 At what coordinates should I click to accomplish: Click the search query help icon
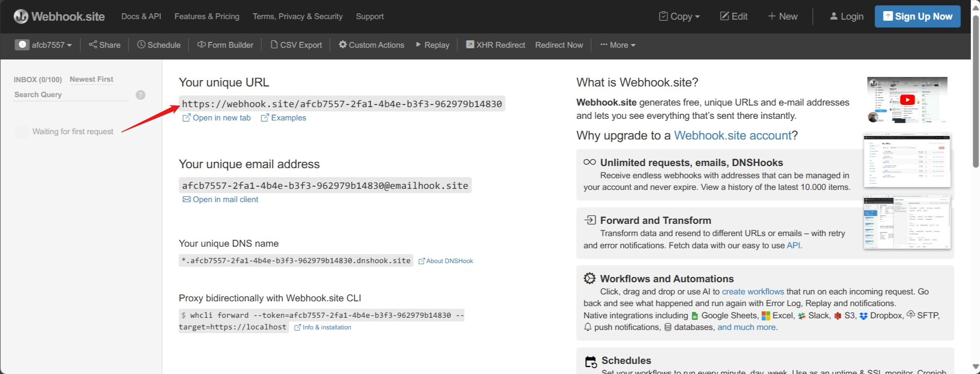pyautogui.click(x=141, y=95)
